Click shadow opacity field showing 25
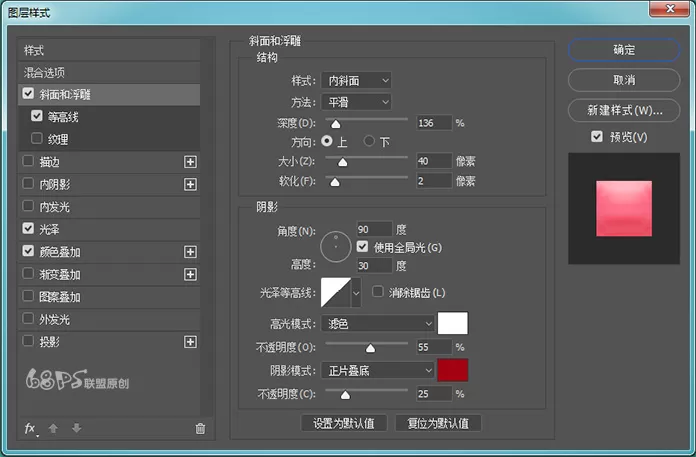Image resolution: width=696 pixels, height=457 pixels. 434,394
